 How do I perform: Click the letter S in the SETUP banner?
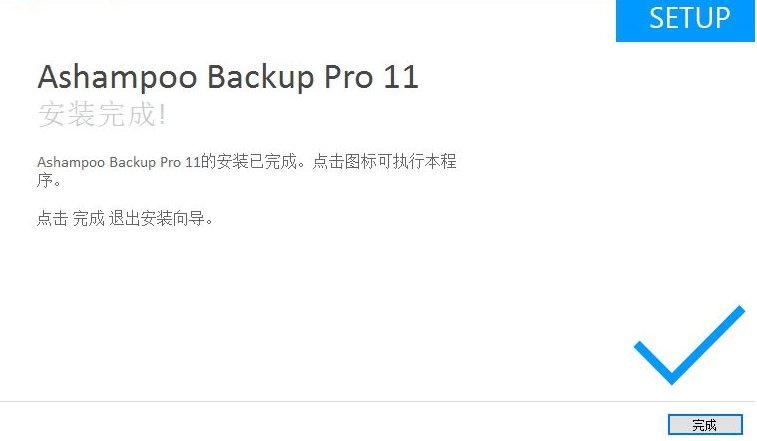coord(657,18)
